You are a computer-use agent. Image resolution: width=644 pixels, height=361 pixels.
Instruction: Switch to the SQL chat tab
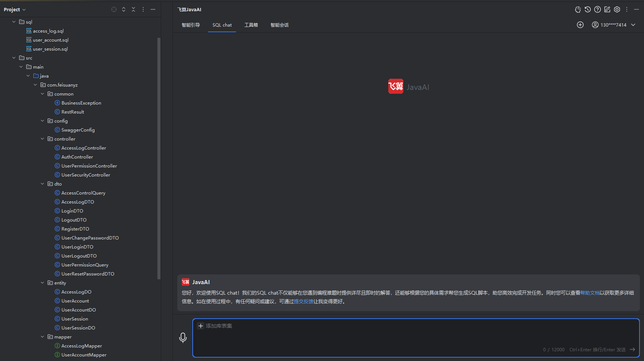click(x=222, y=25)
